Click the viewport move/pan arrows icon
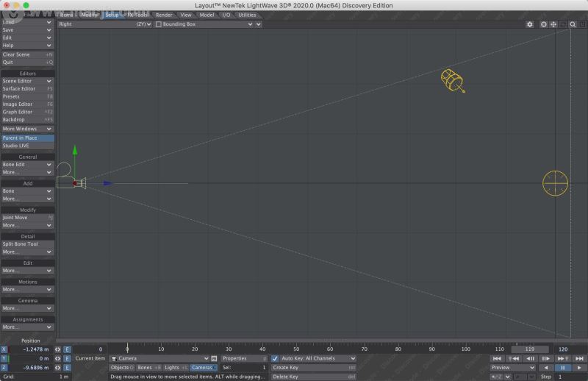The image size is (588, 381). (x=553, y=24)
